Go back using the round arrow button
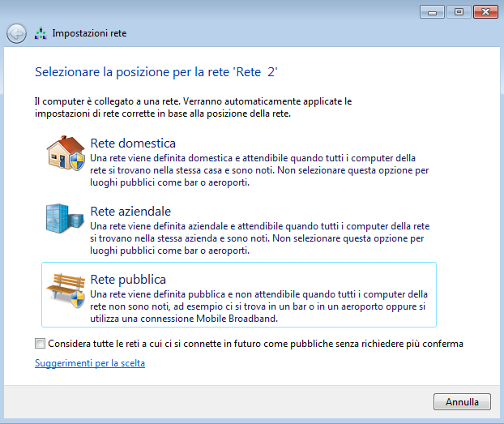 [x=16, y=33]
